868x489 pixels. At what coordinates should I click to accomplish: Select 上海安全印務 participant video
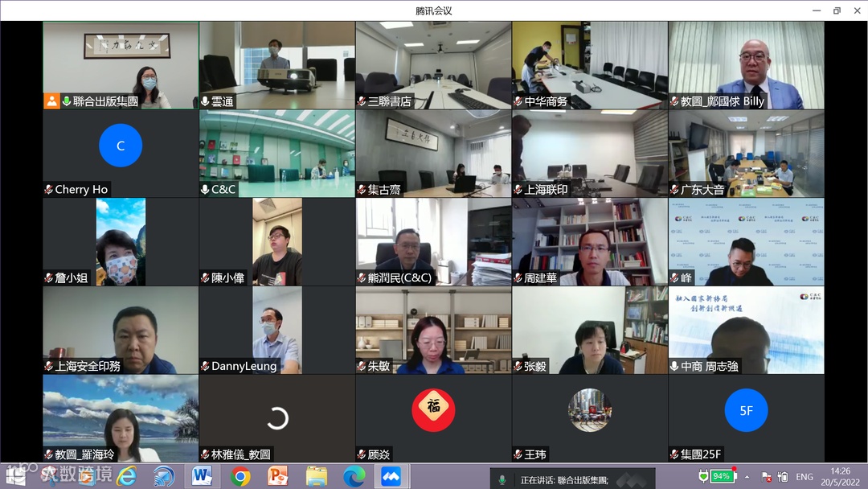coord(121,330)
